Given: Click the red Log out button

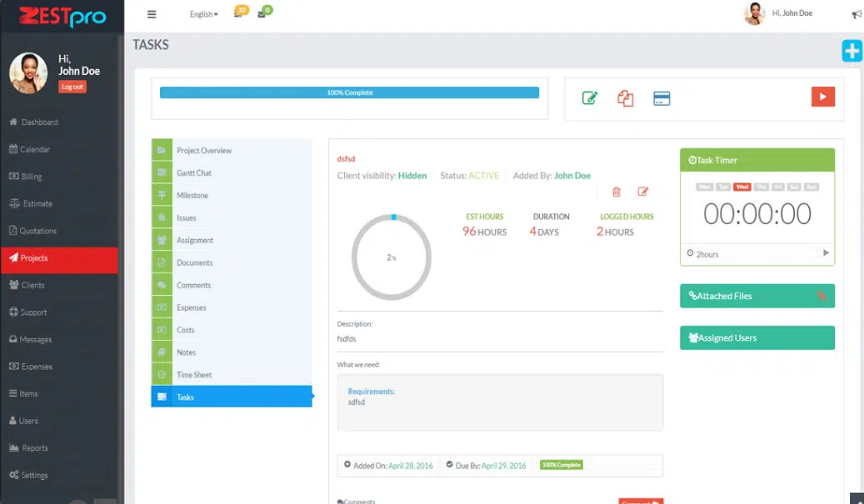Looking at the screenshot, I should pos(72,87).
